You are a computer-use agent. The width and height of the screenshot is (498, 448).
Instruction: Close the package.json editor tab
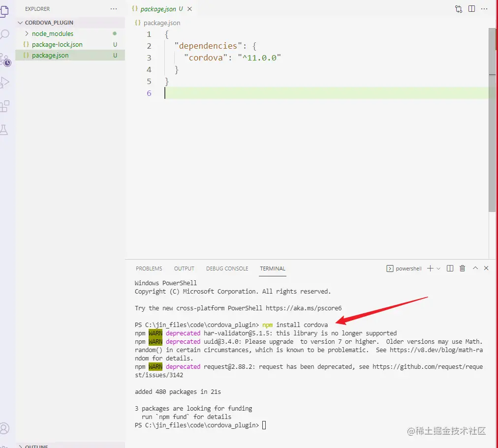tap(189, 9)
